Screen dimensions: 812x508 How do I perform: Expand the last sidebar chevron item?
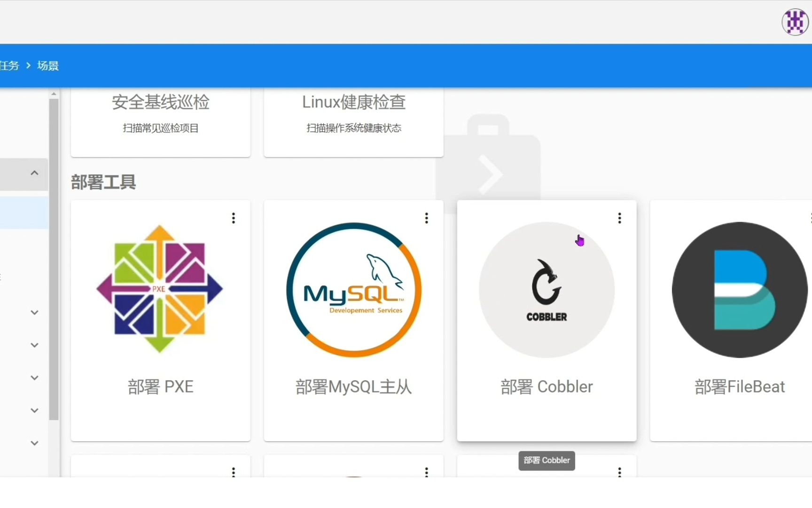point(34,443)
